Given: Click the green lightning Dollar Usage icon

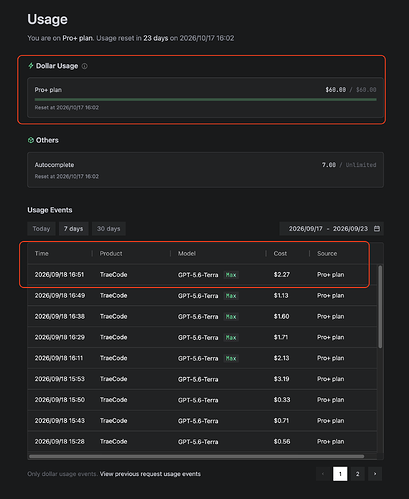Looking at the screenshot, I should click(31, 66).
